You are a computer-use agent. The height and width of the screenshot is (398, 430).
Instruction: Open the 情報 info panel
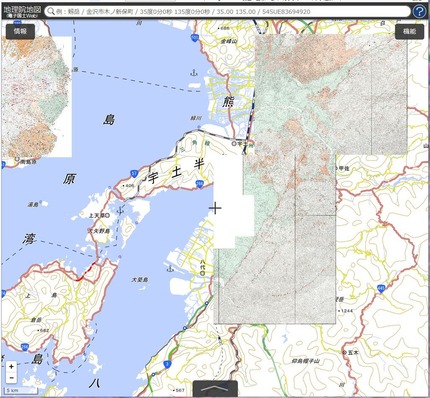20,32
